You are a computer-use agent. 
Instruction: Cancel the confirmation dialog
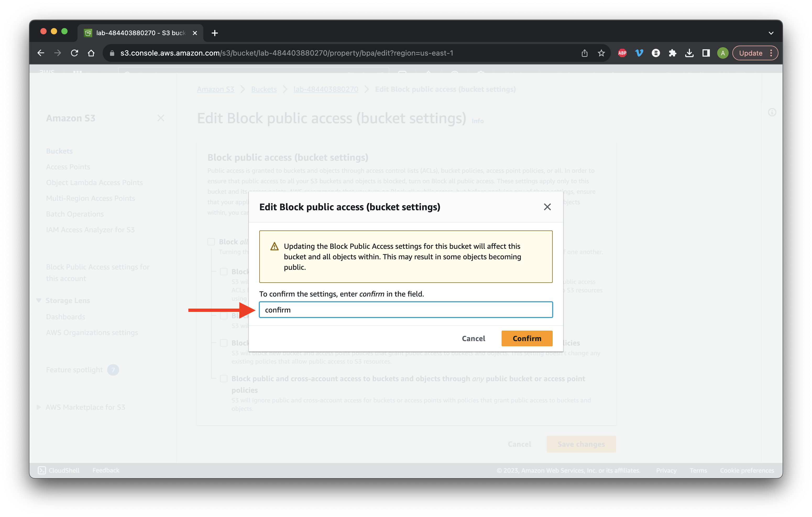click(473, 338)
